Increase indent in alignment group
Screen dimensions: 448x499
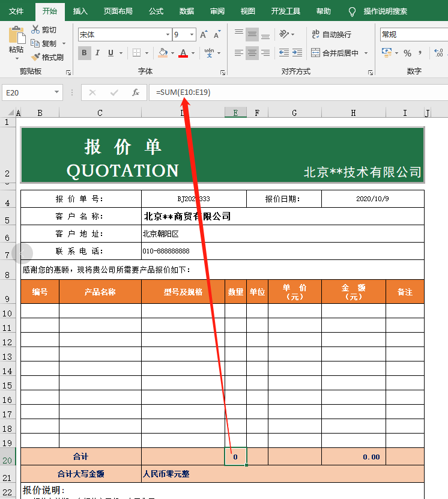pos(297,52)
